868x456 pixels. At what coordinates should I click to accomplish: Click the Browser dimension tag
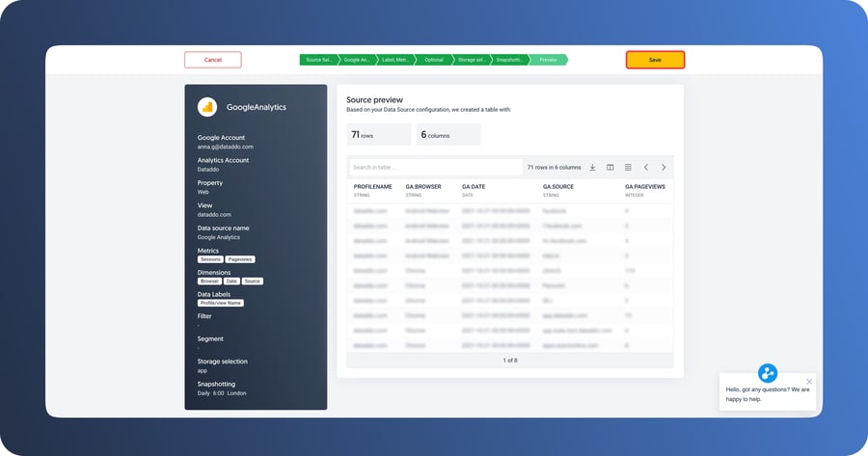coord(210,282)
